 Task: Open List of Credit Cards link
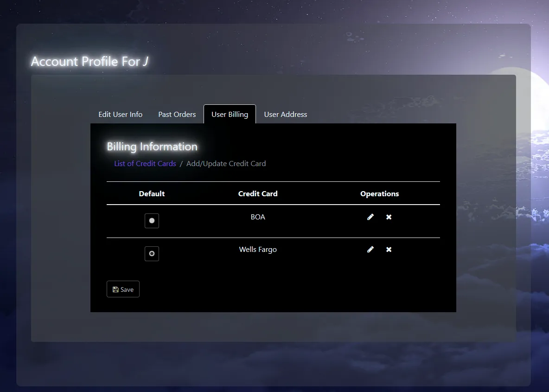(145, 164)
